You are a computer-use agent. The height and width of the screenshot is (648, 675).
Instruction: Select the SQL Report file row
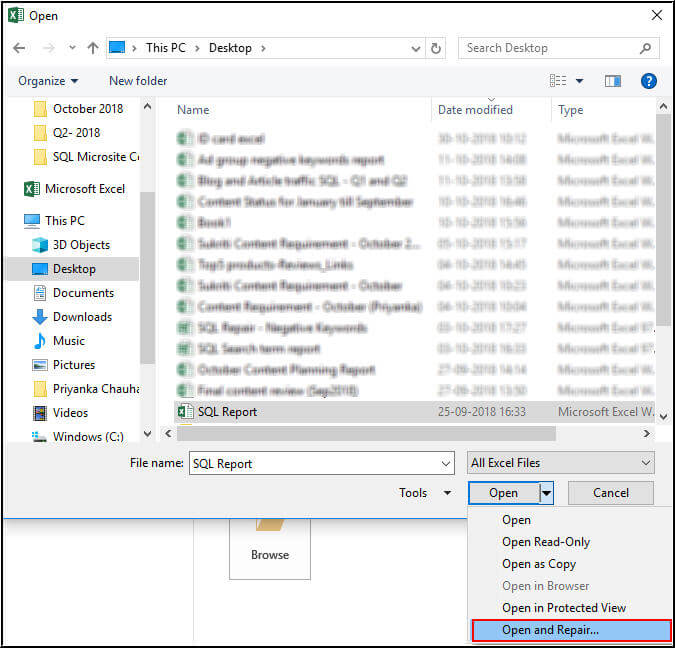[227, 412]
